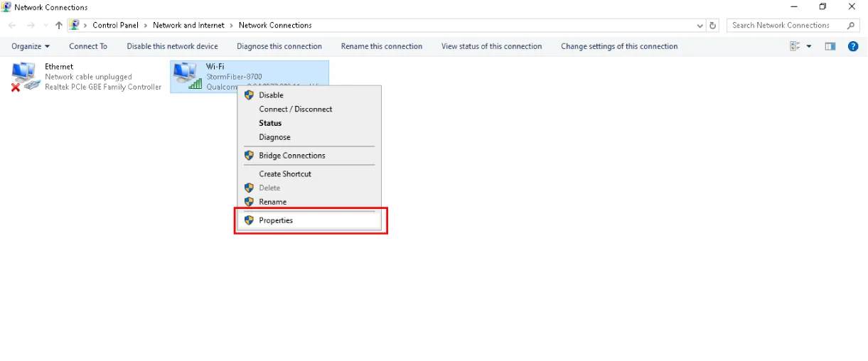
Task: Choose Disable in the context menu
Action: click(309, 95)
